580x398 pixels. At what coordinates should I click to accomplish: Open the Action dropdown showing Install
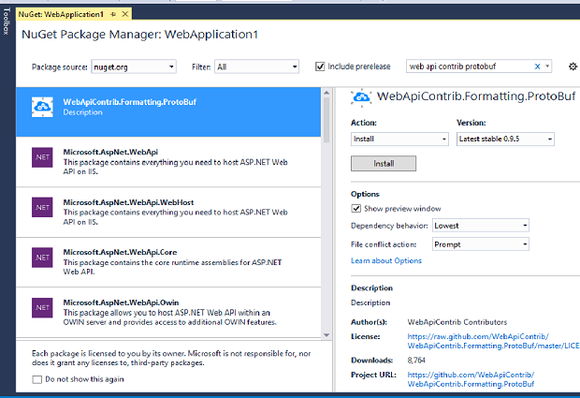click(399, 139)
